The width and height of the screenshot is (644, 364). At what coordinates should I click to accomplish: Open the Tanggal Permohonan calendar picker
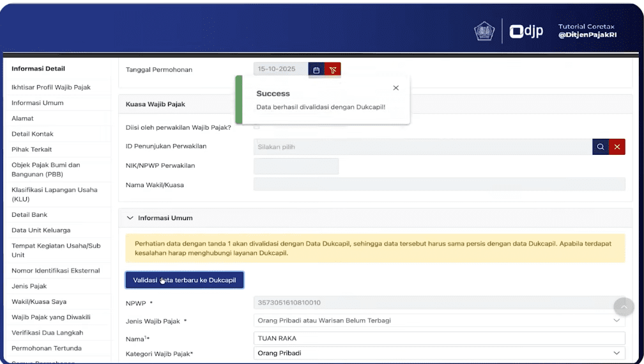(316, 70)
